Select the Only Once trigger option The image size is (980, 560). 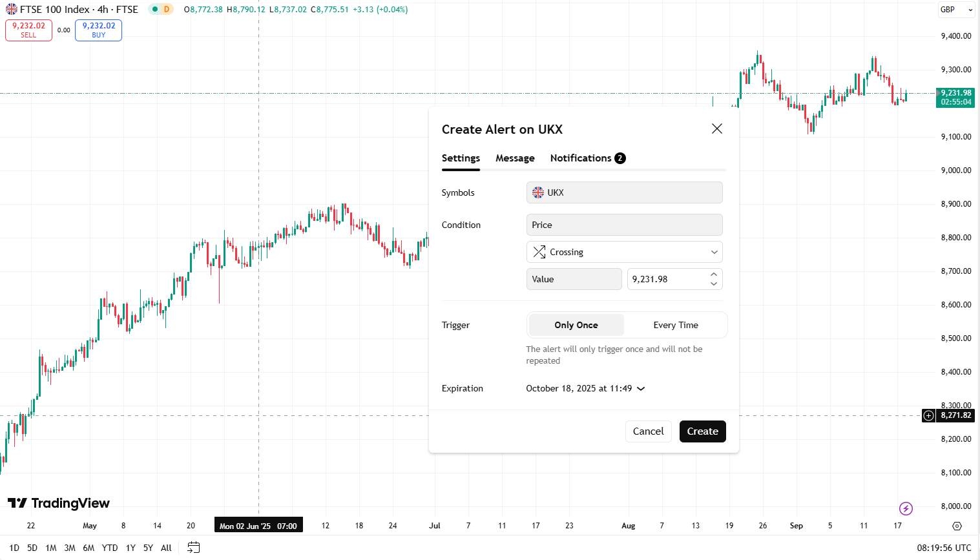[576, 325]
